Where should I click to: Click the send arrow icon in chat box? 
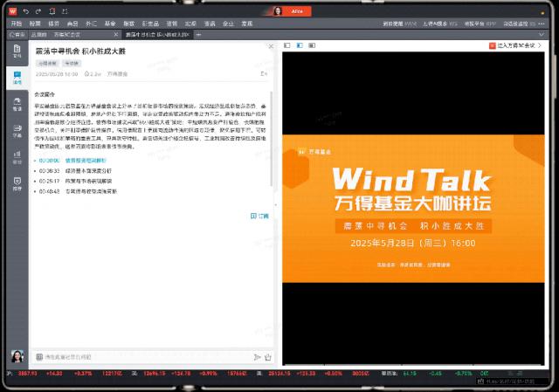pyautogui.click(x=257, y=357)
